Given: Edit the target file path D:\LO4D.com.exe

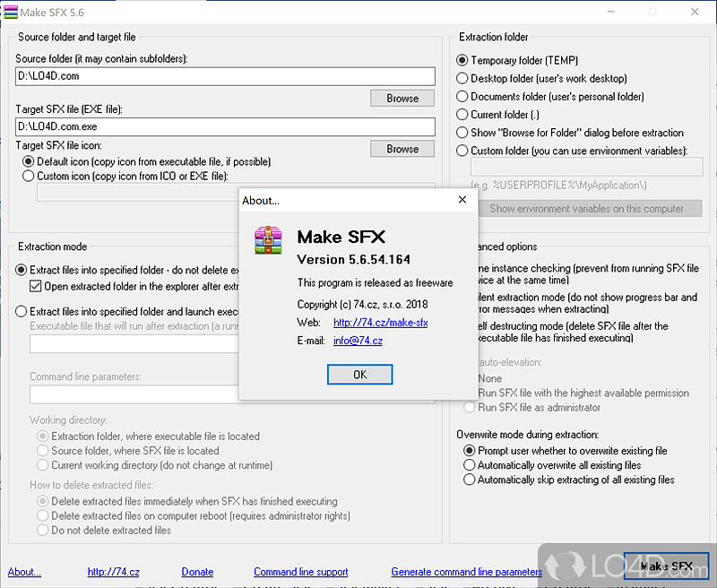Looking at the screenshot, I should tap(225, 126).
